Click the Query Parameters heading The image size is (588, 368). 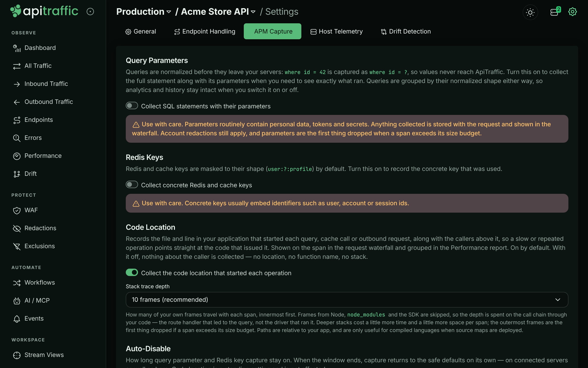pos(157,60)
